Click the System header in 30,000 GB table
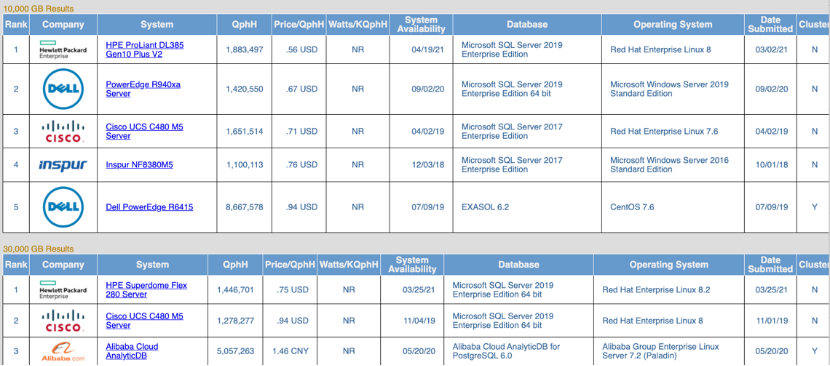830x366 pixels. (x=152, y=264)
